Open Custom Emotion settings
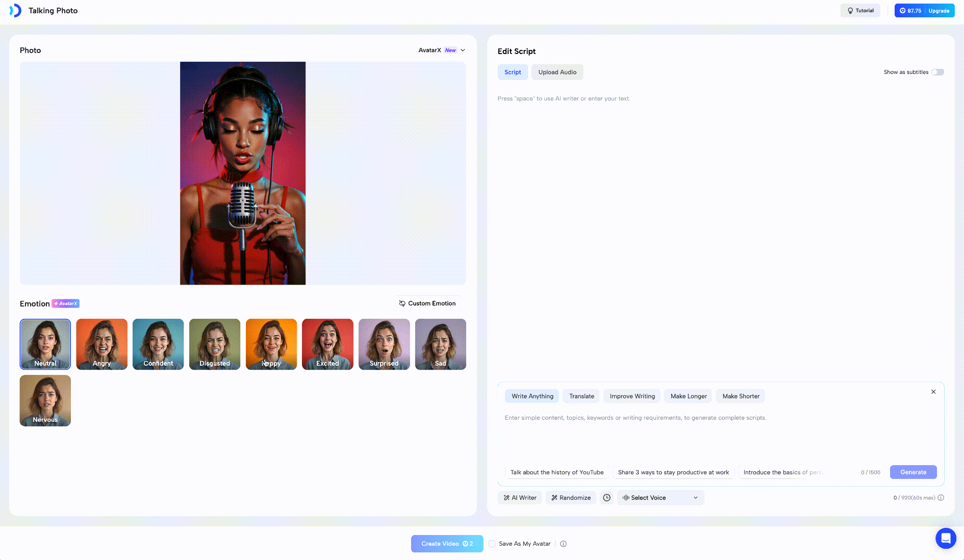 coord(427,303)
